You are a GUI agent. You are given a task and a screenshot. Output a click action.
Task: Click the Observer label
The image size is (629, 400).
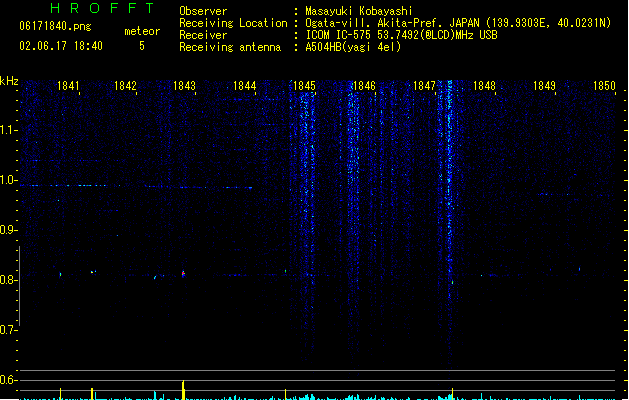pos(203,11)
